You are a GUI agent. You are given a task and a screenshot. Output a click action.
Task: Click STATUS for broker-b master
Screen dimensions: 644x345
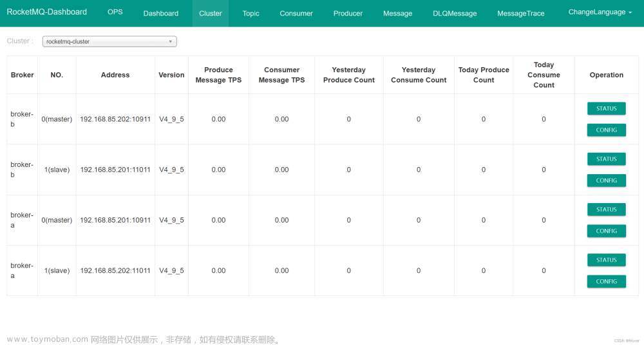(x=606, y=108)
